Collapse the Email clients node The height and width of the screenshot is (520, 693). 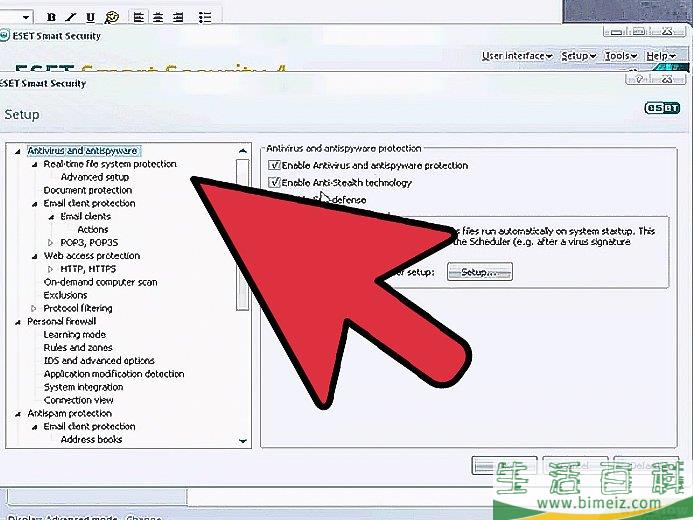(x=51, y=217)
